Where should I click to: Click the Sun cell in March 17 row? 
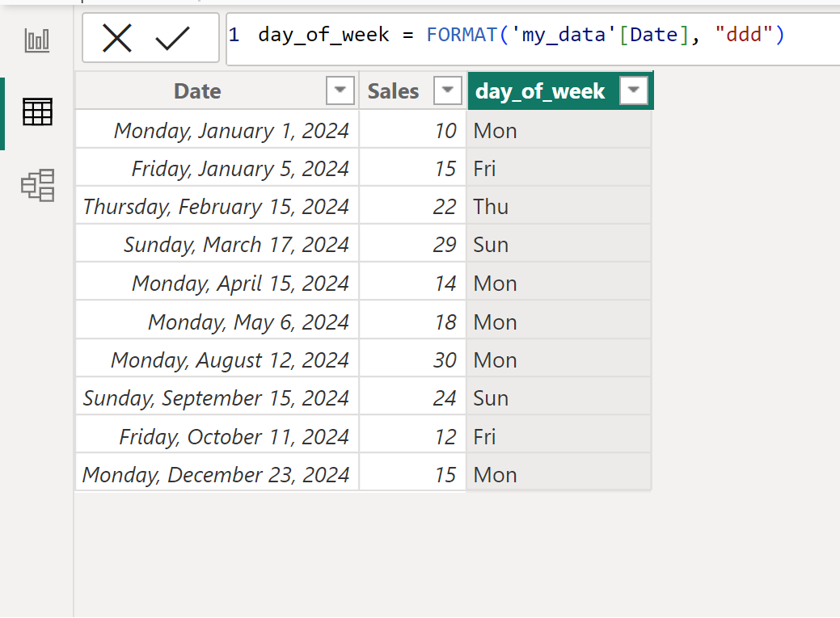pyautogui.click(x=559, y=245)
